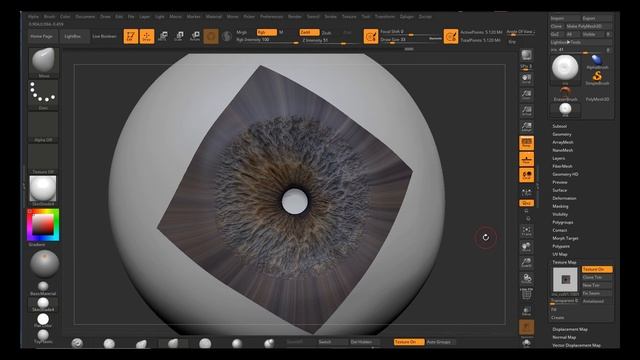Collapse the Texture Map subpalette
640x360 pixels.
pyautogui.click(x=564, y=262)
